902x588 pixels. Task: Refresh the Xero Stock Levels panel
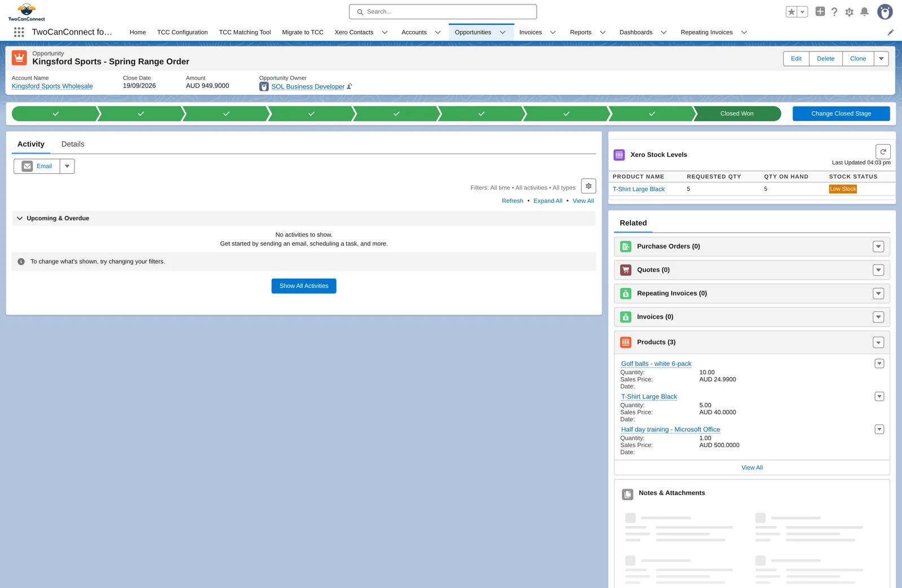(x=883, y=152)
